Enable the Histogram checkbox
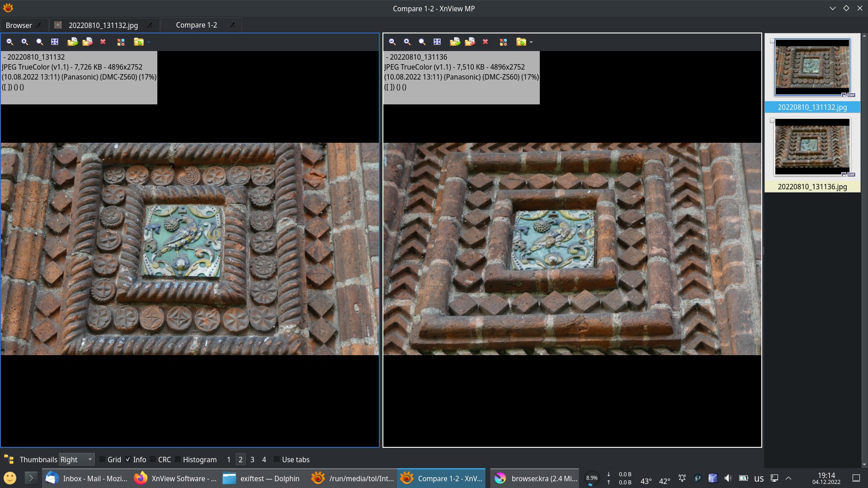 pyautogui.click(x=178, y=460)
